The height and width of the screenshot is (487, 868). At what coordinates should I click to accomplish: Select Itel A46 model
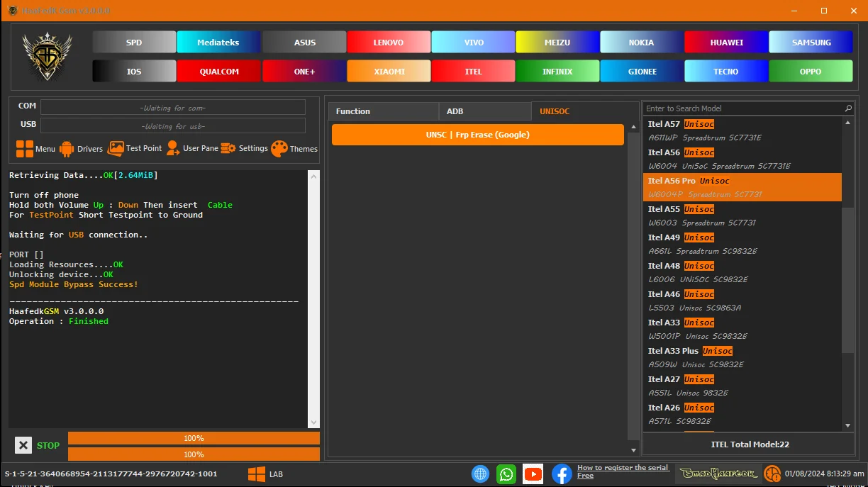[x=742, y=301]
